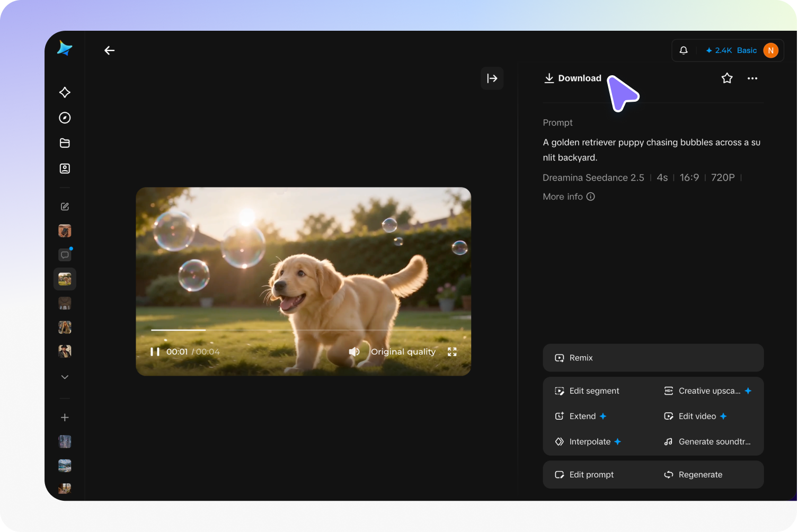Choose Extend option
The height and width of the screenshot is (532, 798).
click(581, 416)
